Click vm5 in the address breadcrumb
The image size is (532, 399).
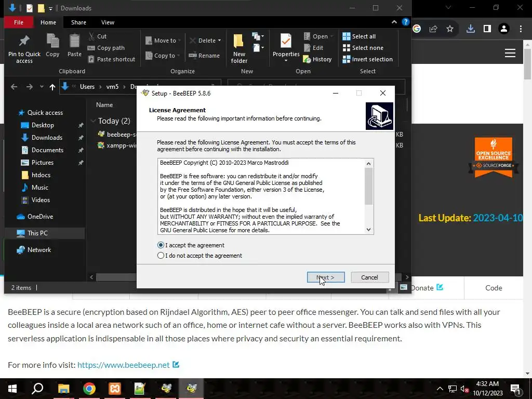[x=112, y=87]
